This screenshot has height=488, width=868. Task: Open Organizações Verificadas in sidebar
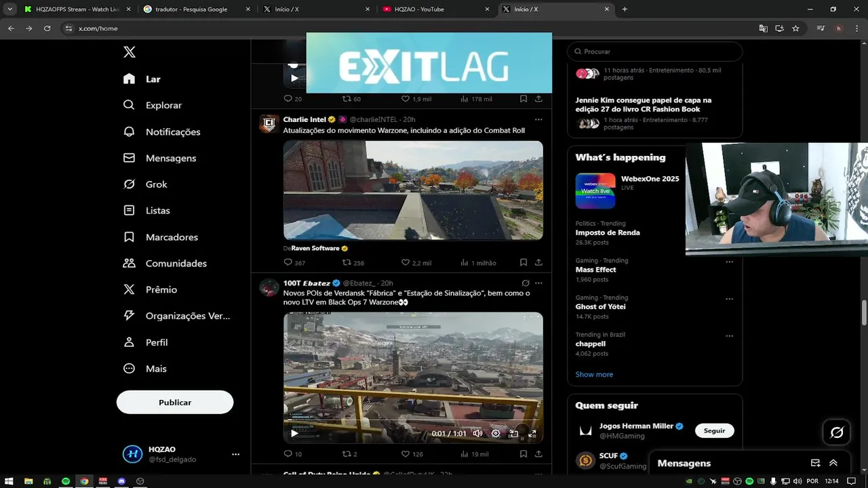pos(176,316)
